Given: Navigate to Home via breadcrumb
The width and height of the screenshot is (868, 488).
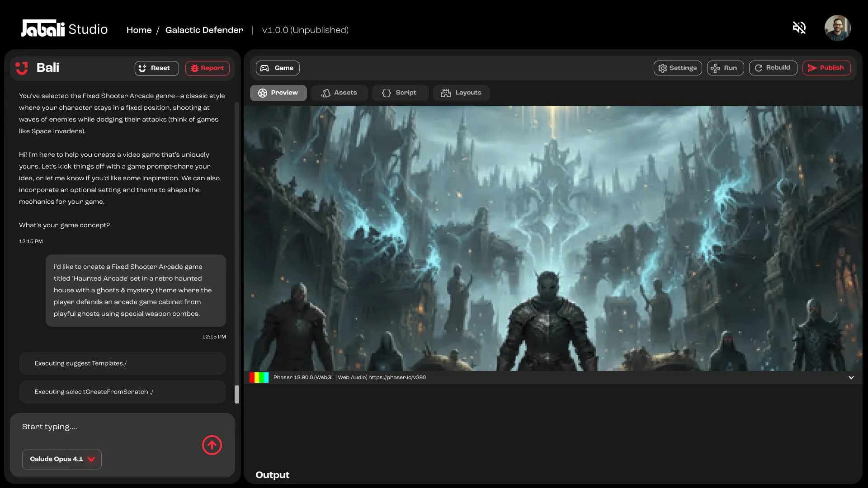Looking at the screenshot, I should tap(139, 30).
